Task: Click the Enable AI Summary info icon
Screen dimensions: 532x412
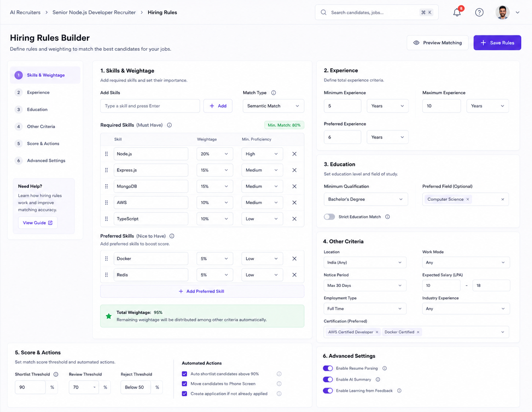Action: (378, 379)
